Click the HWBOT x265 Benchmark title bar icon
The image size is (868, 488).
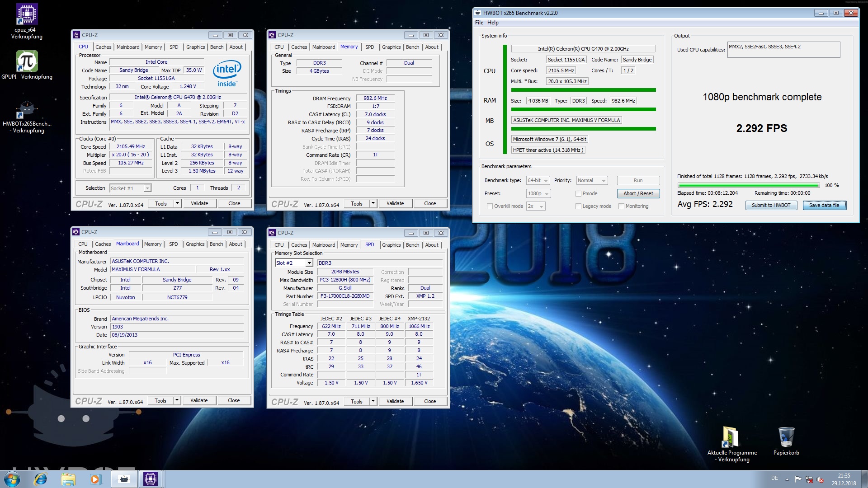(x=478, y=13)
